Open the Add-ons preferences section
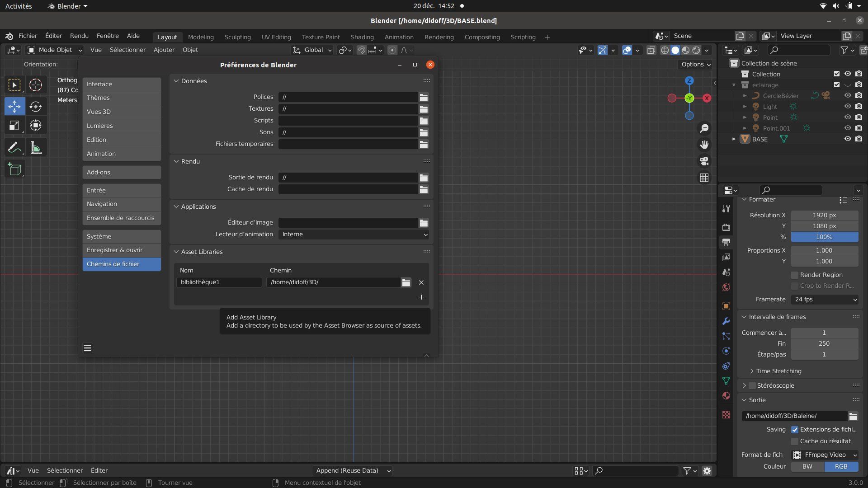 (122, 172)
